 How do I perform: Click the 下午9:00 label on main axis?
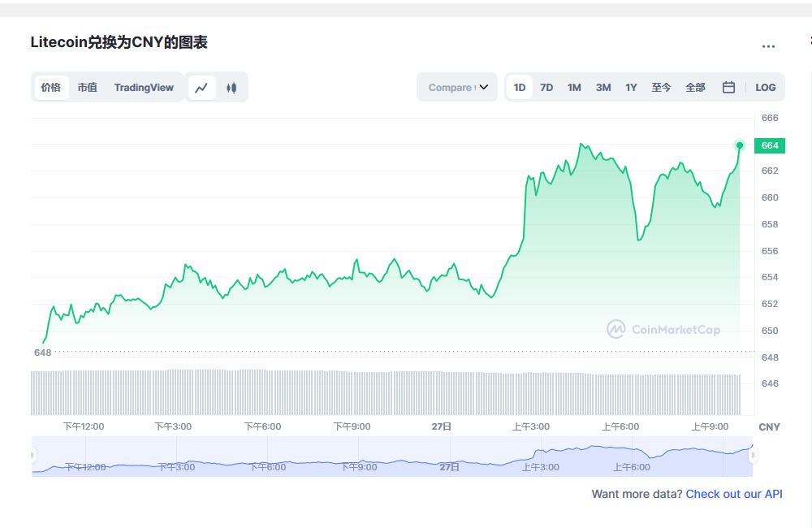(x=352, y=426)
